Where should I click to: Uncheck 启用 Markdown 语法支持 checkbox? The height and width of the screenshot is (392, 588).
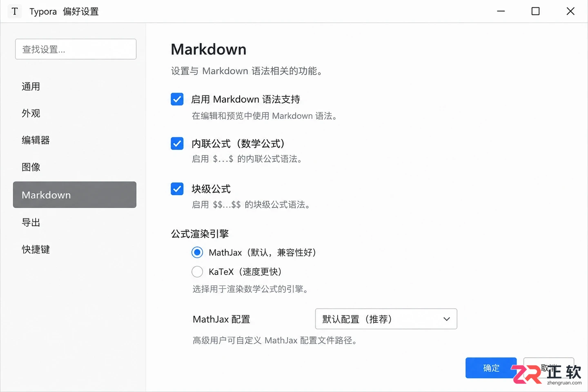[177, 99]
